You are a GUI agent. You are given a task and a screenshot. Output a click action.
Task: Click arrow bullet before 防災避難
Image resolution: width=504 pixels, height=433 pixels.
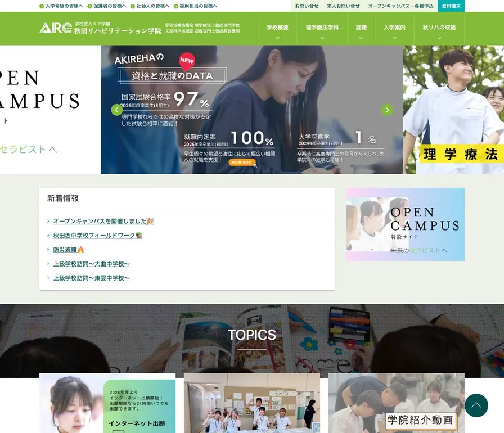(48, 250)
